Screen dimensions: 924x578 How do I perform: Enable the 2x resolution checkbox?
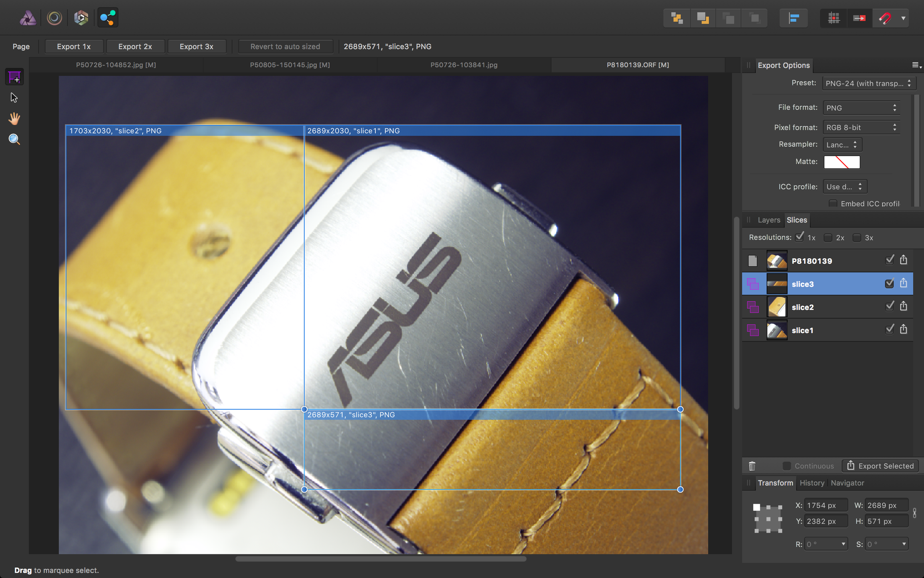coord(828,238)
